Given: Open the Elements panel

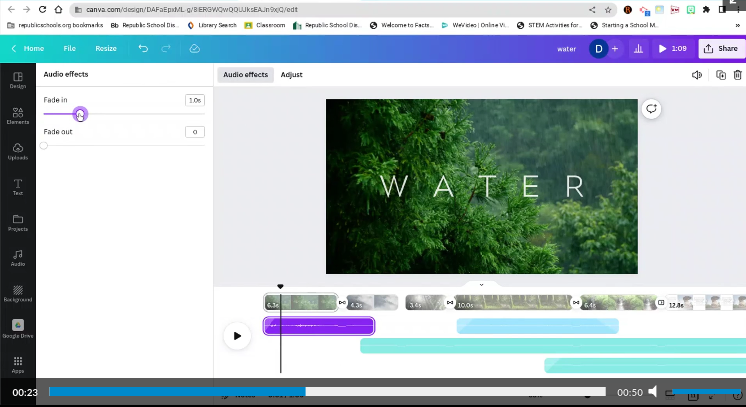Looking at the screenshot, I should pyautogui.click(x=17, y=115).
